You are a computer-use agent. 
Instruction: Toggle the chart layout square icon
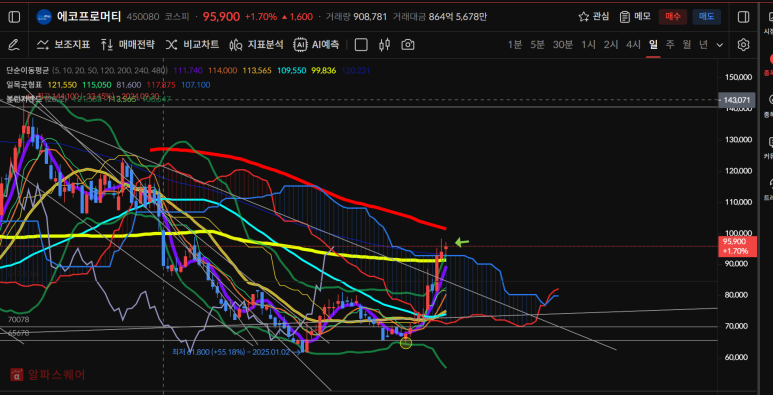(x=361, y=45)
